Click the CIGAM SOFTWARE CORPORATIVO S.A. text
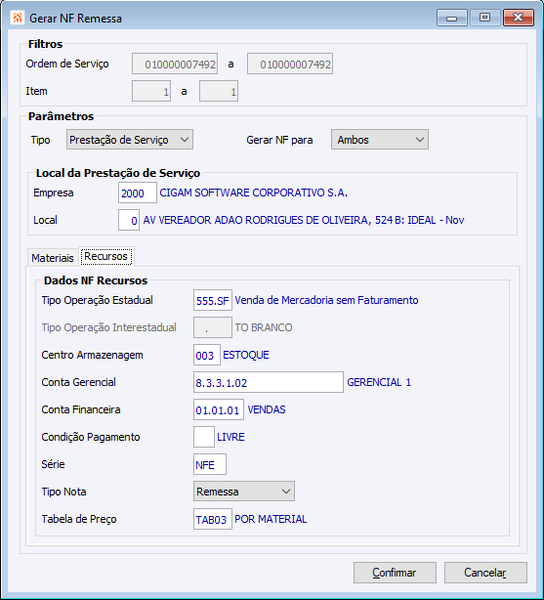 [253, 192]
